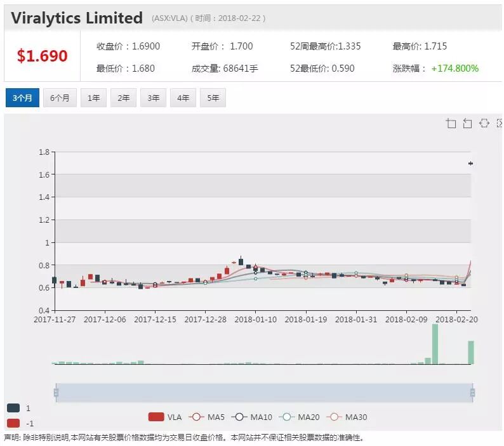Grab the left data zoom slider handle
The height and width of the screenshot is (446, 504).
click(x=56, y=393)
